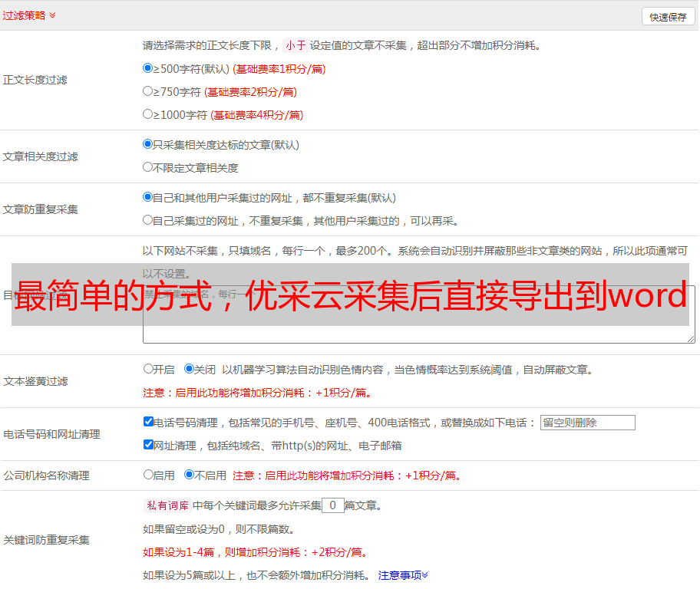Click the 私有词库 label tag
The width and height of the screenshot is (700, 589).
(166, 505)
